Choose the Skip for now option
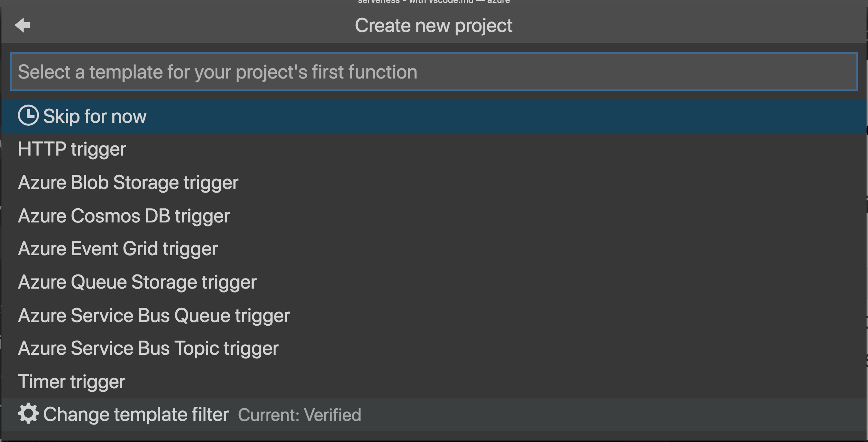Screen dimensions: 868x442 95,116
